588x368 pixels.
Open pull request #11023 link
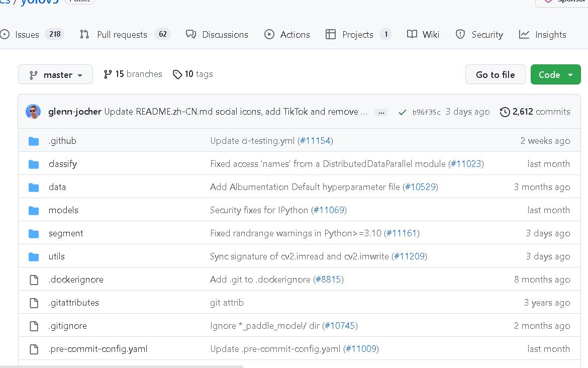click(466, 164)
